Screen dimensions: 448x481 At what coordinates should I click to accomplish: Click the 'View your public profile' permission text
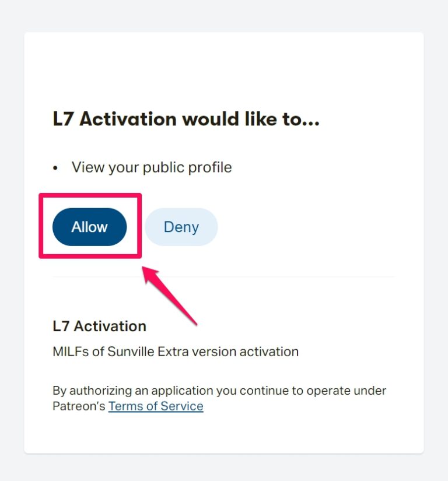click(152, 167)
